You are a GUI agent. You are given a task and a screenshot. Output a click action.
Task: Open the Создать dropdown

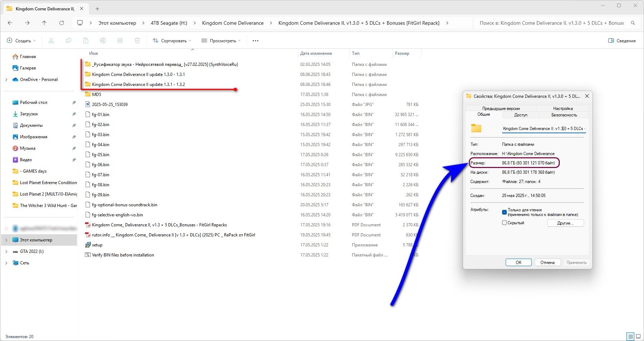[x=22, y=41]
